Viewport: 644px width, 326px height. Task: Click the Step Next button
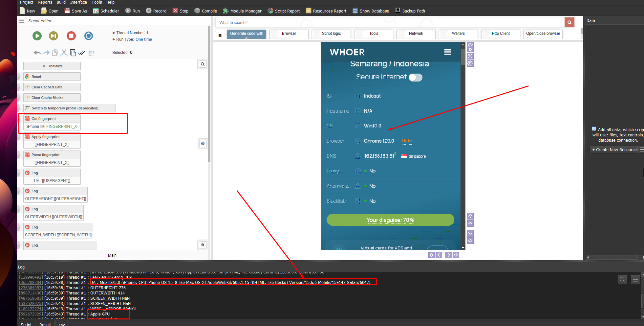point(54,36)
